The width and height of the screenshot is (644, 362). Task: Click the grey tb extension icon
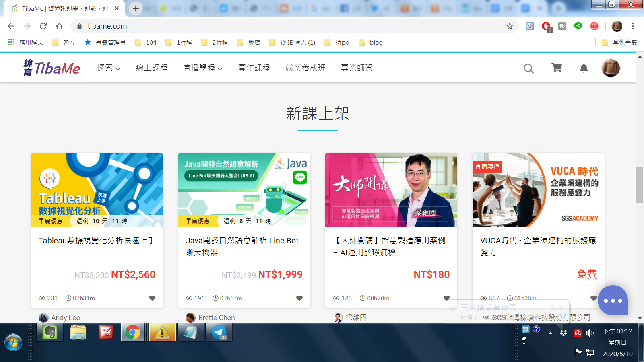[x=562, y=26]
